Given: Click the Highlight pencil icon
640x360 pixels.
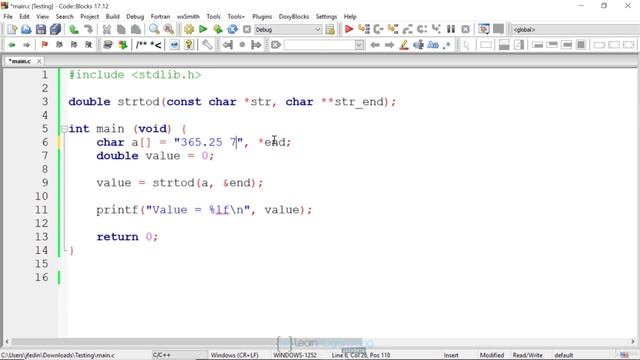Looking at the screenshot, I should coord(404,45).
